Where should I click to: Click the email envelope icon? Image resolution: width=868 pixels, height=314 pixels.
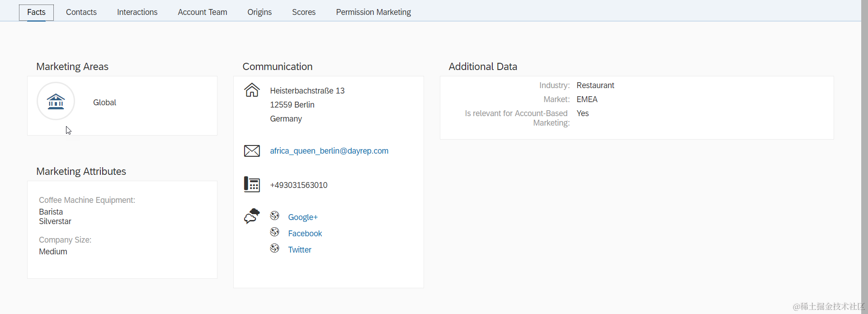pos(252,151)
